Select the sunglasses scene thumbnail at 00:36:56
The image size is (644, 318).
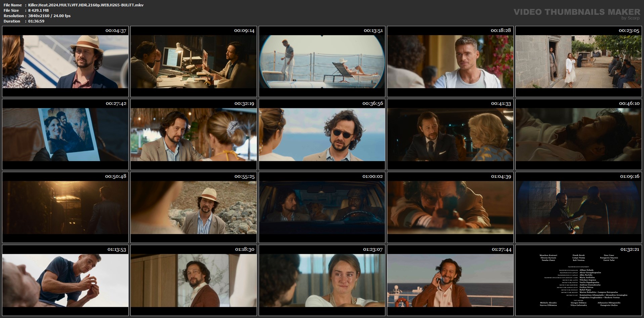(322, 134)
